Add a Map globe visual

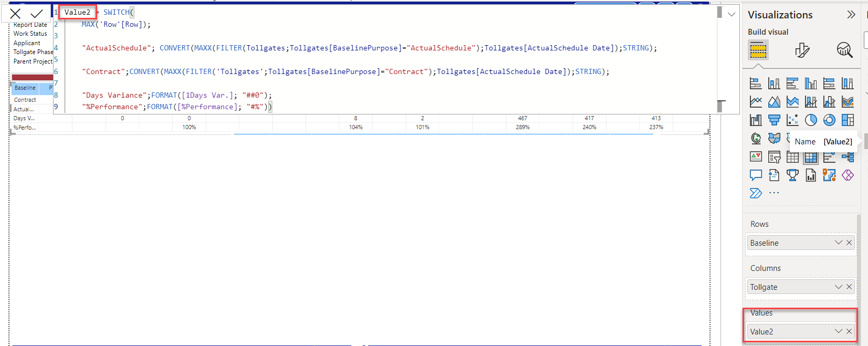pos(756,139)
